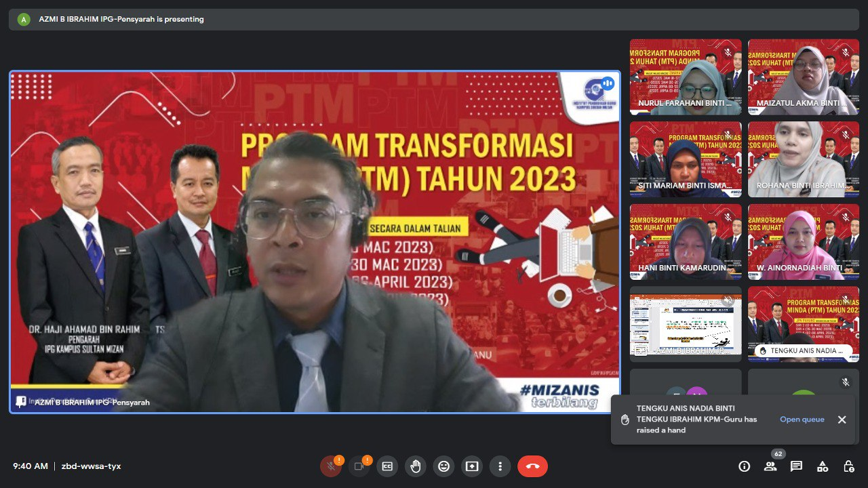
Task: Click the 'AZMI B IBRAHIM IPG-Pensyarah is presenting' banner text
Action: (x=120, y=19)
